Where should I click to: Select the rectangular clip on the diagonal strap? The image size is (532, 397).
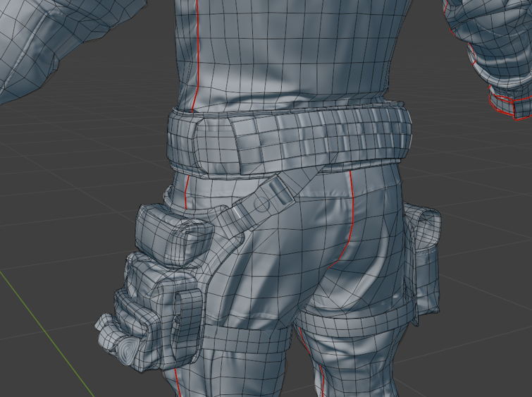point(281,193)
